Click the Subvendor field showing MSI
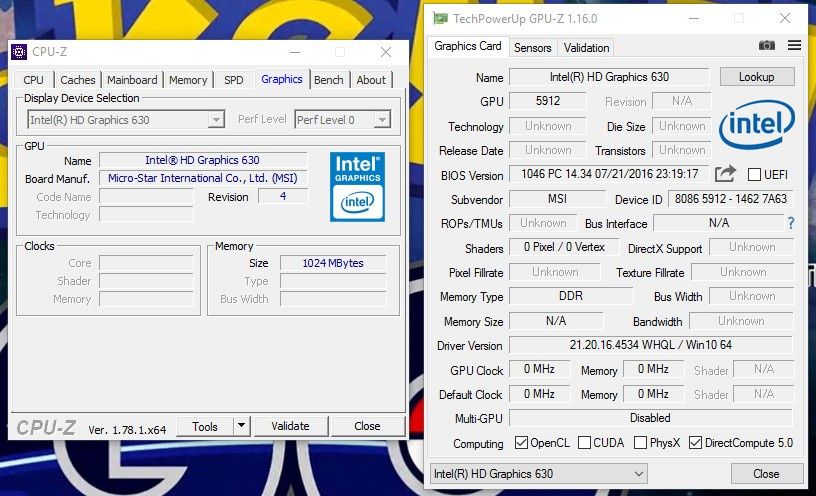The width and height of the screenshot is (816, 496). click(x=557, y=199)
